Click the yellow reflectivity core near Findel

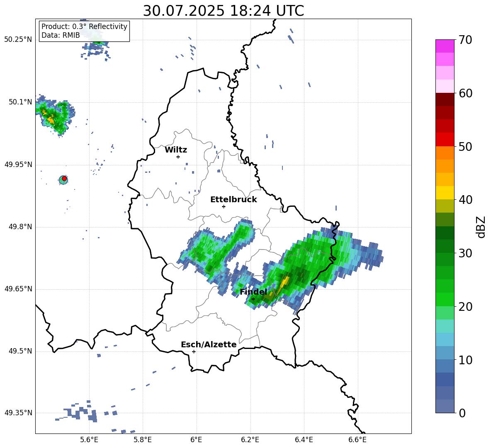(x=284, y=283)
